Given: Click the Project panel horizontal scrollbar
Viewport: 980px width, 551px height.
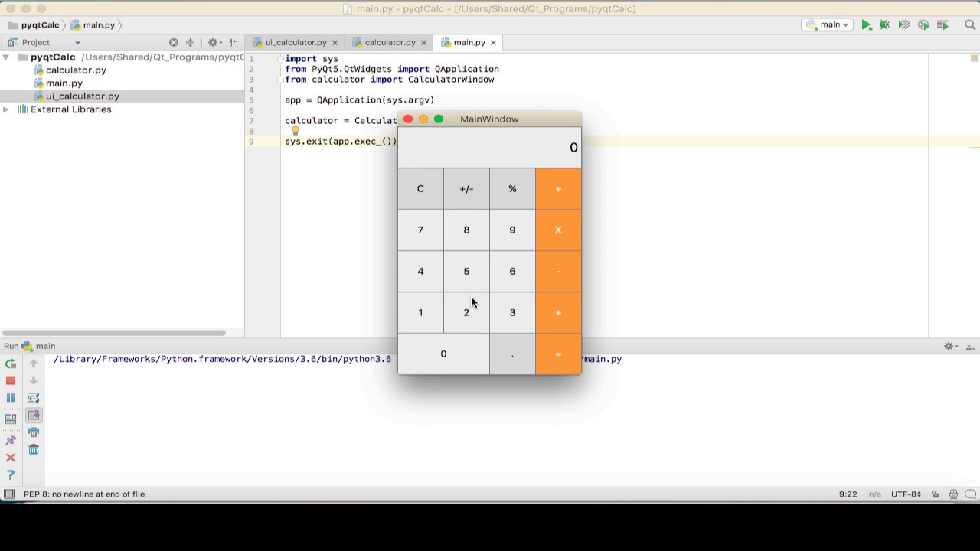Looking at the screenshot, I should coord(114,333).
